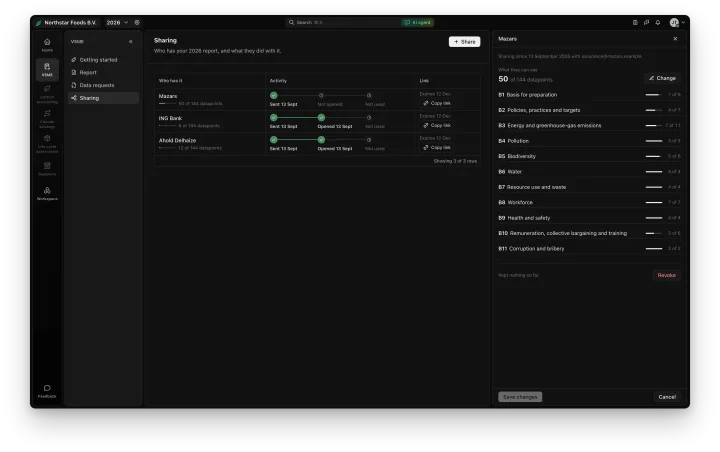Image resolution: width=720 pixels, height=452 pixels.
Task: Open Carbon accounting in the left rail
Action: 47,94
